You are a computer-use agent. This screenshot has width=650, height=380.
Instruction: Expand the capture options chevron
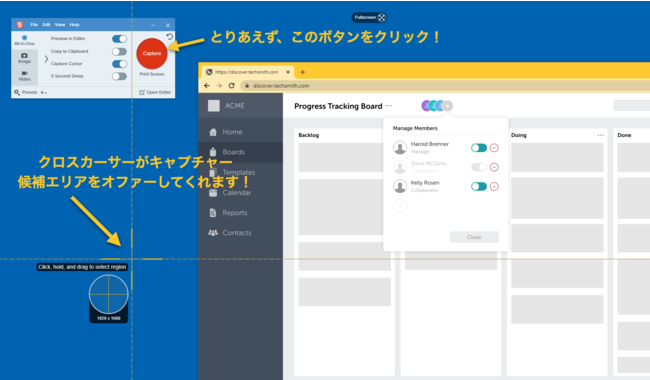[46, 59]
